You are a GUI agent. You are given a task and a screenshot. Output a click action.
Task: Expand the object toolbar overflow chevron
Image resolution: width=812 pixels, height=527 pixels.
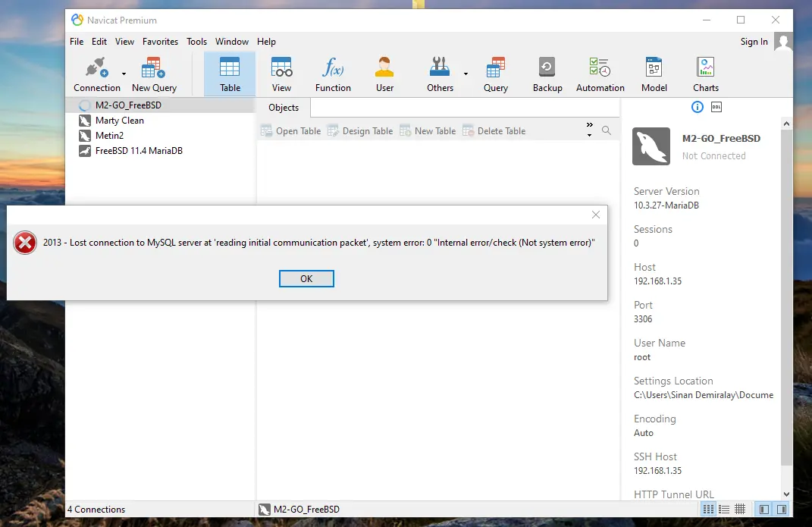(x=589, y=130)
